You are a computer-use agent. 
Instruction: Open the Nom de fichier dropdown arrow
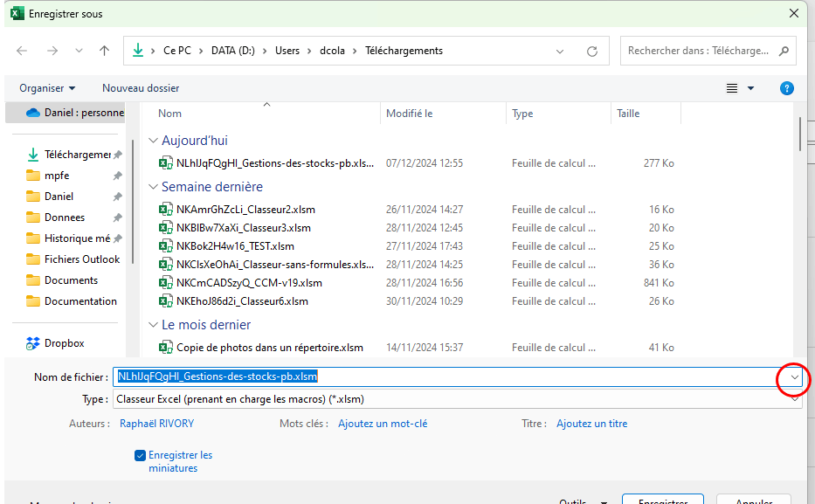tap(794, 377)
